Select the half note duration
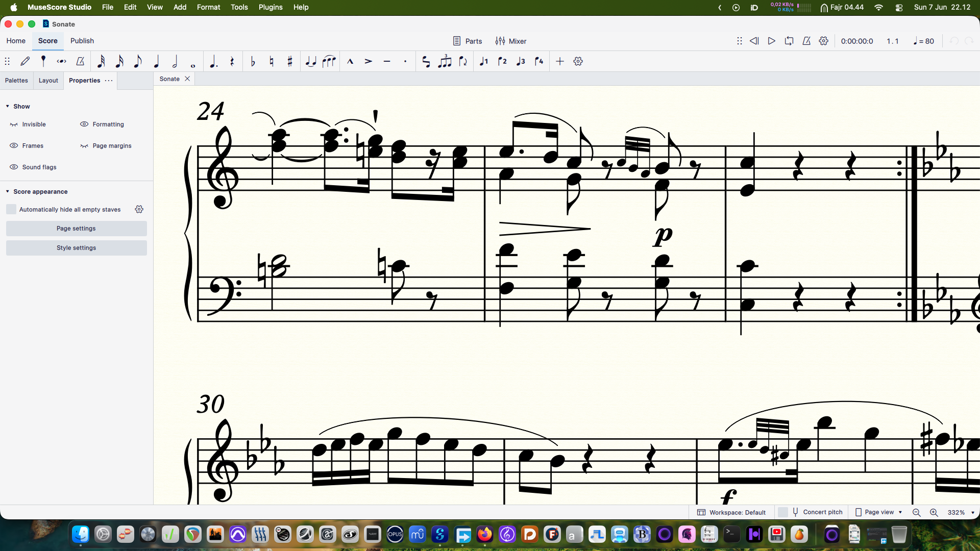 [175, 61]
